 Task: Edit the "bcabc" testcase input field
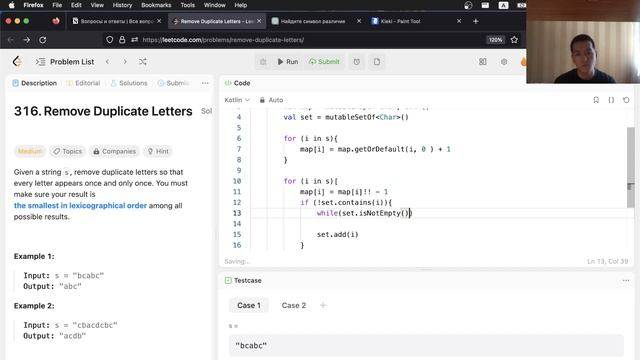click(426, 345)
